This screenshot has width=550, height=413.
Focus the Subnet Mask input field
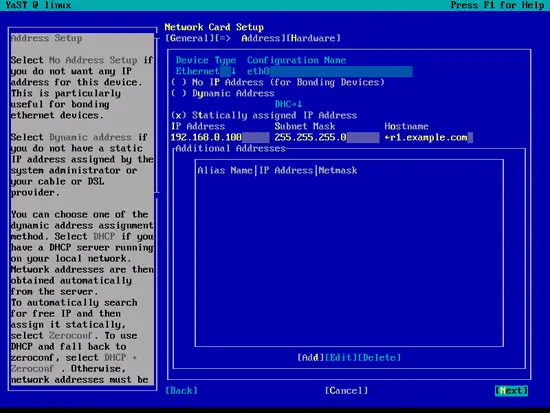(327, 138)
